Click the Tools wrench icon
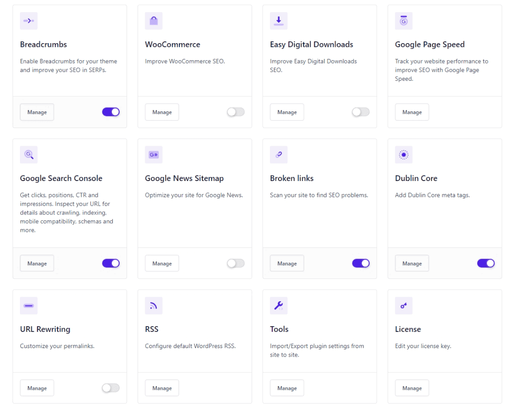Image resolution: width=512 pixels, height=420 pixels. [x=279, y=306]
